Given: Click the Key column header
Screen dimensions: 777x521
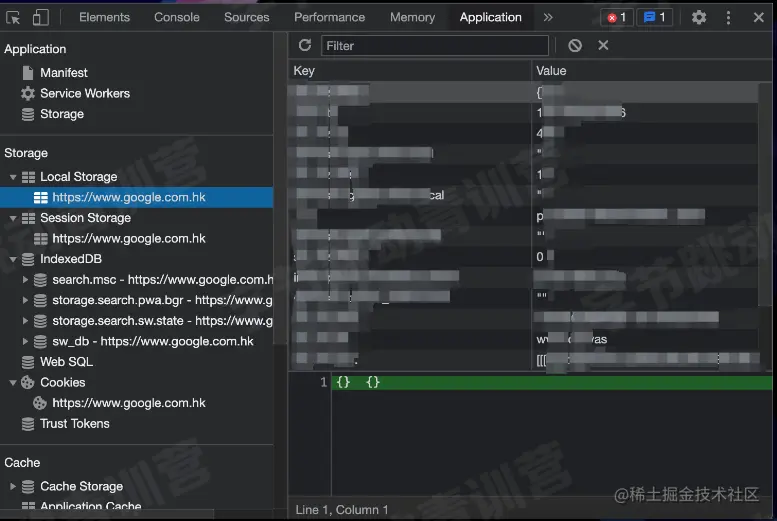Looking at the screenshot, I should [409, 71].
